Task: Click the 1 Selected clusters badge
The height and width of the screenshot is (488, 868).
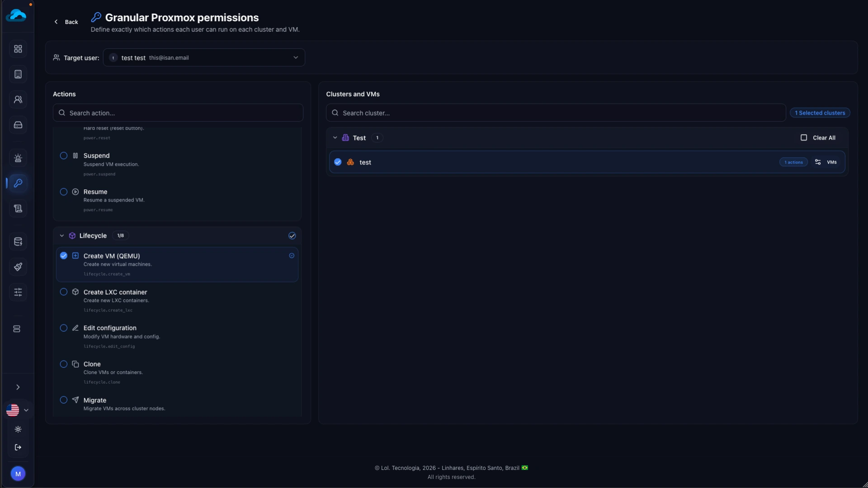Action: click(820, 113)
